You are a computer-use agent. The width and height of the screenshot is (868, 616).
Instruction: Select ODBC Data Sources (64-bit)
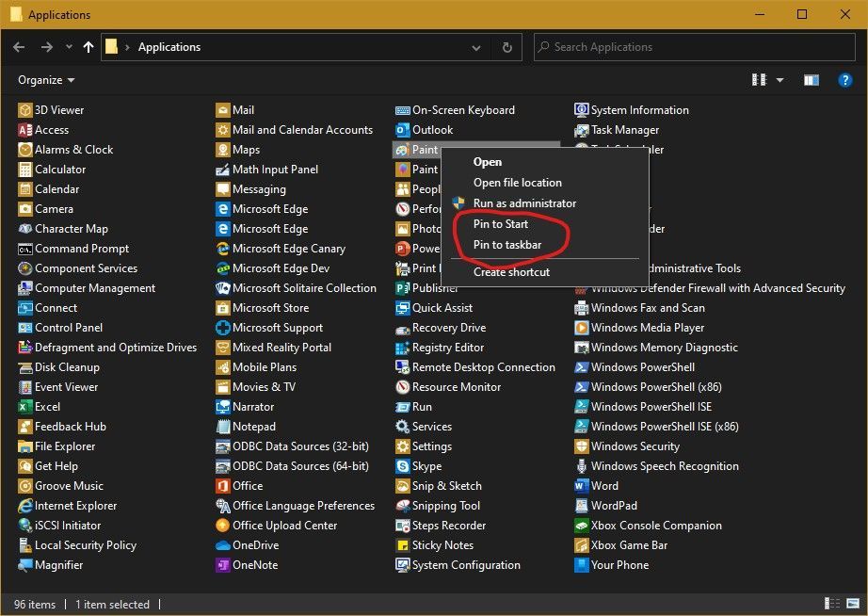pos(292,466)
